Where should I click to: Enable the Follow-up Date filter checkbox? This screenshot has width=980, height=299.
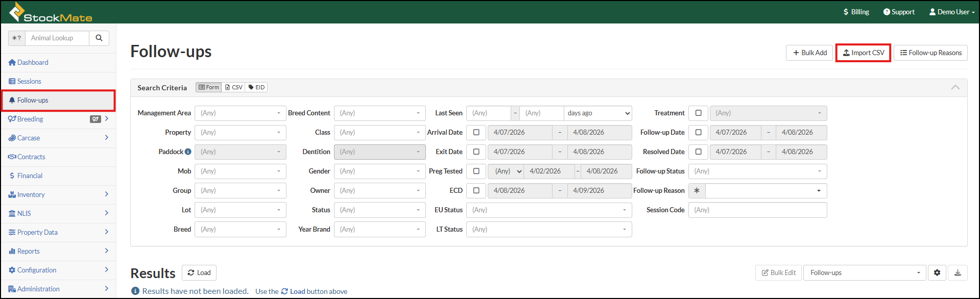click(x=699, y=132)
